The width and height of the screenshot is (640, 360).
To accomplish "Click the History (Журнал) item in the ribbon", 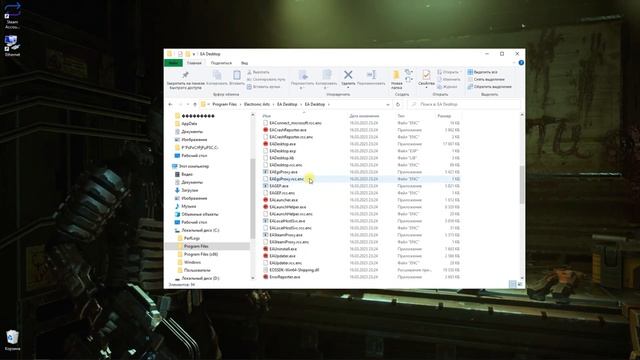I will (448, 87).
